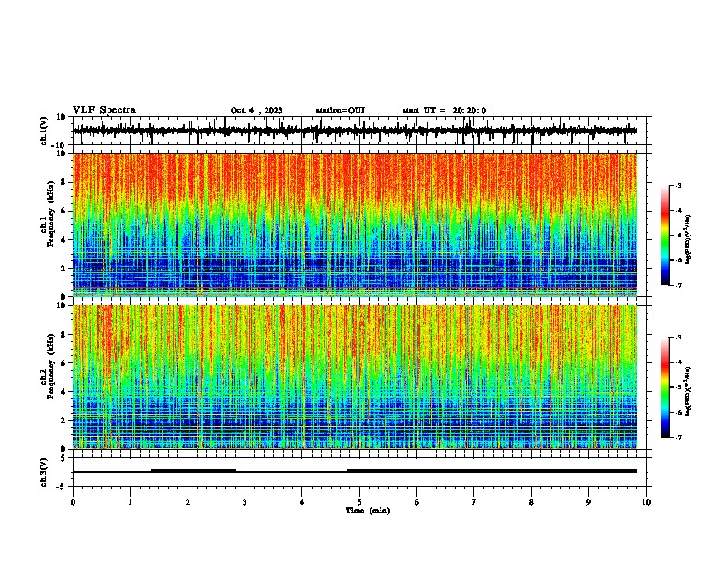
Task: Click time axis tick label "9"
Action: [x=588, y=502]
